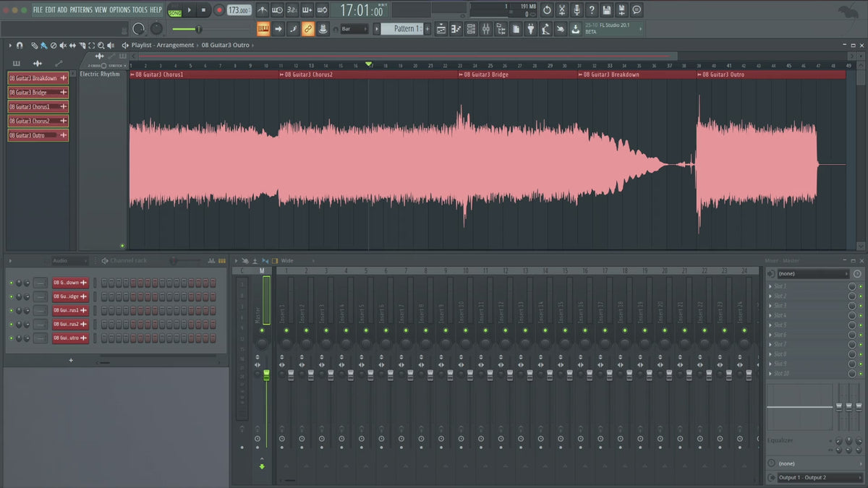
Task: Open the PATTERNS menu
Action: pos(81,10)
